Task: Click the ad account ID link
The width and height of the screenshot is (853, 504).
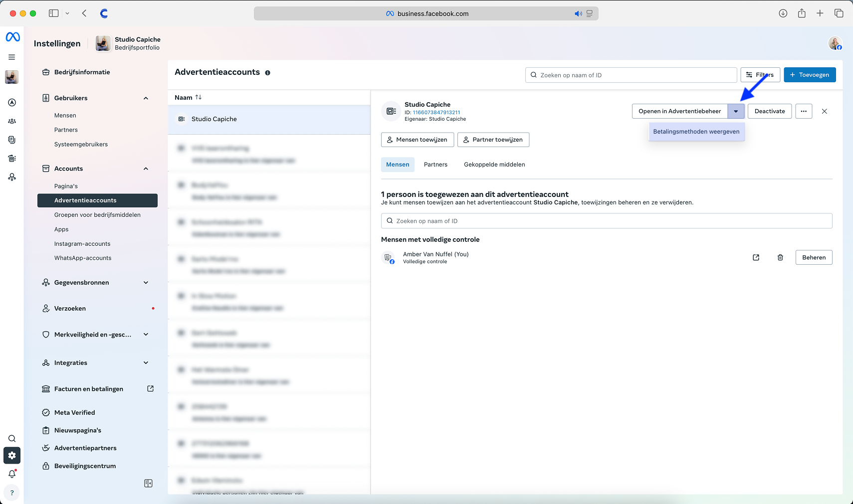Action: pyautogui.click(x=436, y=113)
